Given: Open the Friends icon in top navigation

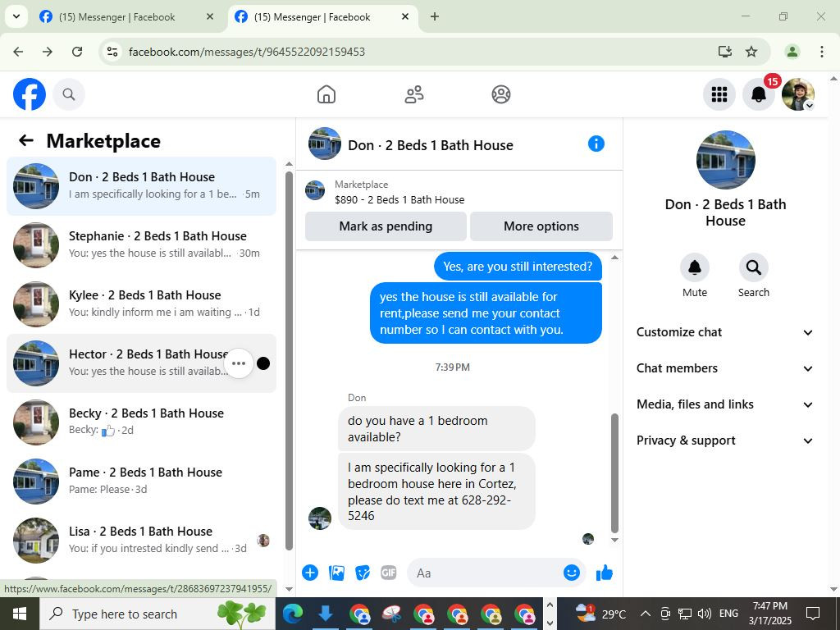Looking at the screenshot, I should pos(413,94).
